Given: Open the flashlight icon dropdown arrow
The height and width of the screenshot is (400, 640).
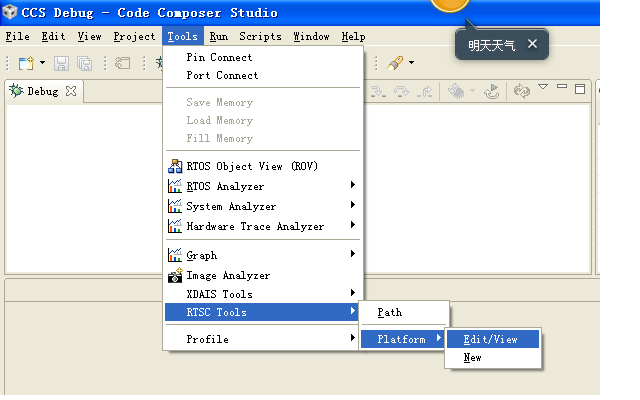Looking at the screenshot, I should (x=411, y=63).
